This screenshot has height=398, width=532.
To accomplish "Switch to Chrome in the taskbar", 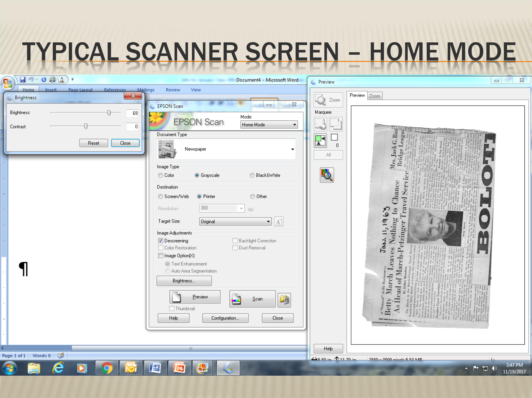I will pos(107,368).
